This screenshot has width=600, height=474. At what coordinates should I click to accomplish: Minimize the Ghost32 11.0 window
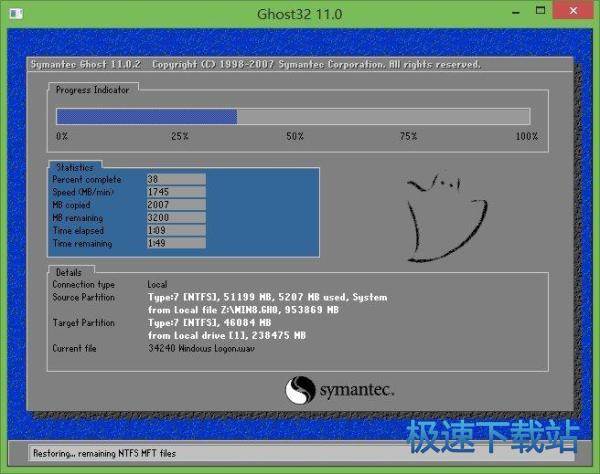[516, 11]
